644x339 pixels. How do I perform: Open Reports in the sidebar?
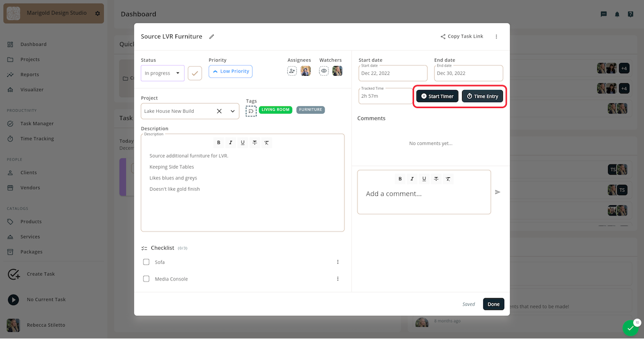(x=30, y=75)
